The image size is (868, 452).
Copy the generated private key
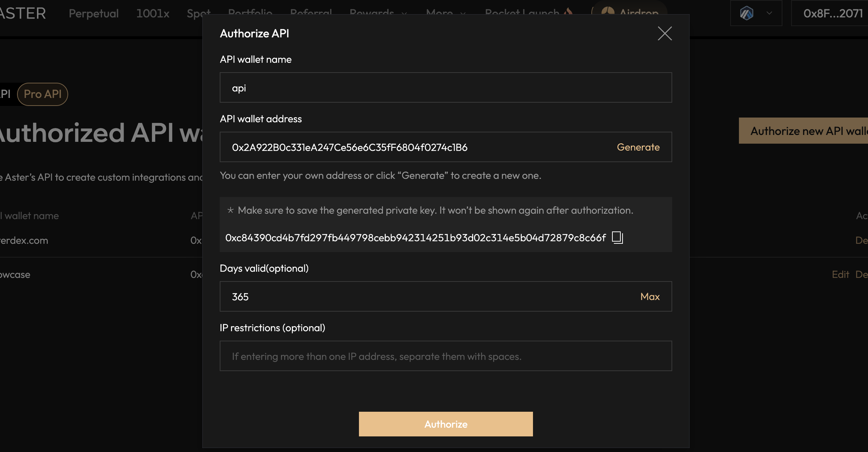[x=617, y=238]
